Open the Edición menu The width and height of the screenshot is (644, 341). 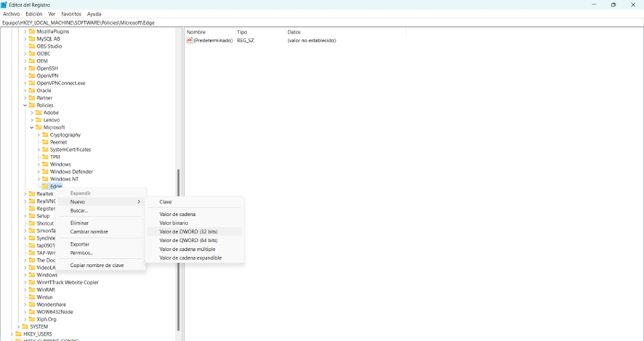click(33, 14)
